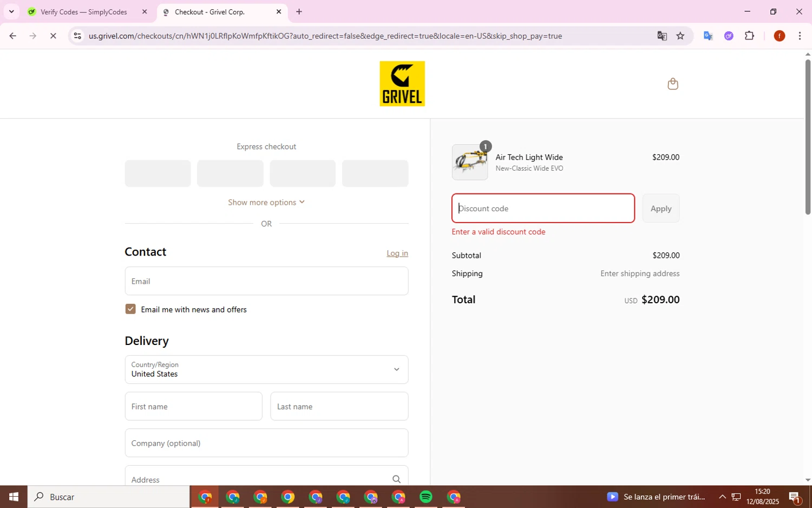Image resolution: width=812 pixels, height=508 pixels.
Task: Open the shopping bag cart icon
Action: tap(673, 84)
